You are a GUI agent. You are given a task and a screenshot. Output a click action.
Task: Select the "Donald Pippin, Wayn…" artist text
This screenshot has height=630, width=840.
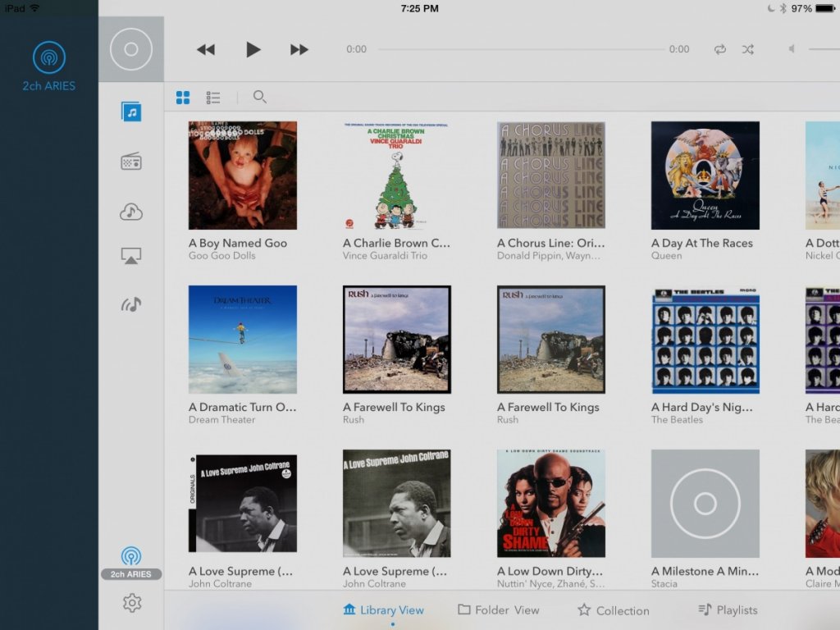click(x=549, y=256)
